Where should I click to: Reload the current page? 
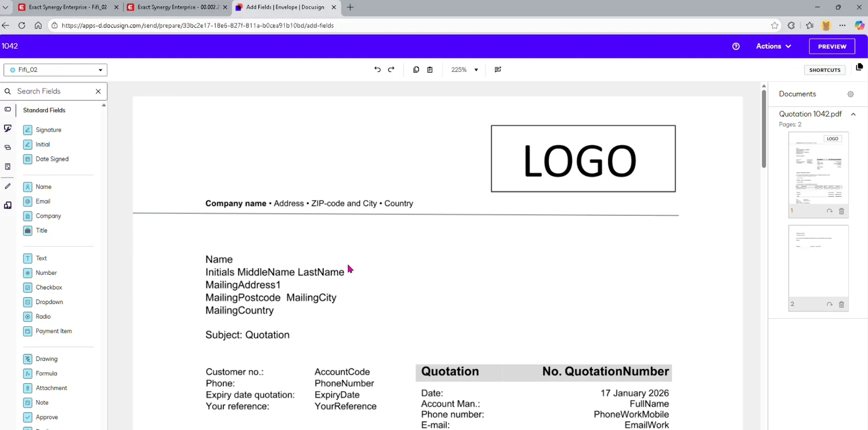pyautogui.click(x=22, y=26)
